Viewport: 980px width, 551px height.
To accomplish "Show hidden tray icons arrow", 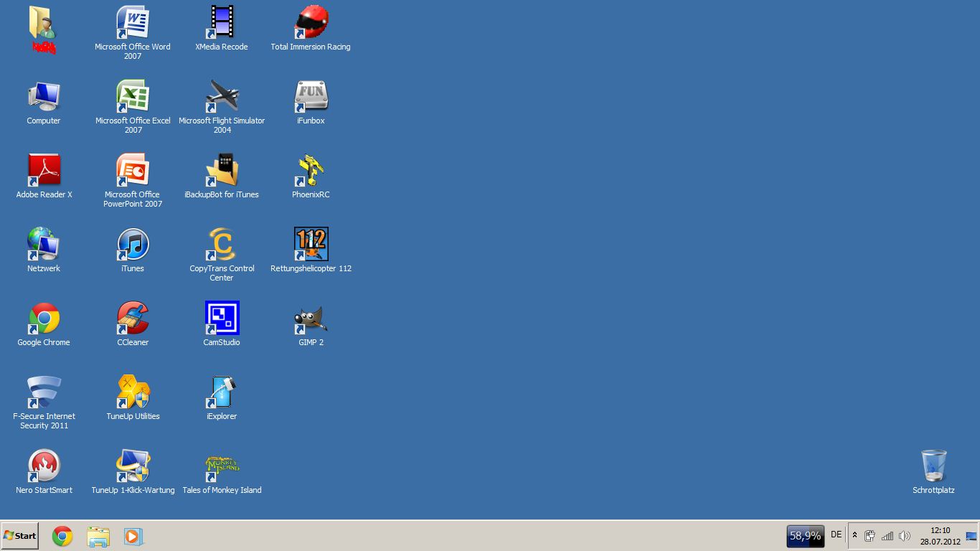I will point(854,536).
